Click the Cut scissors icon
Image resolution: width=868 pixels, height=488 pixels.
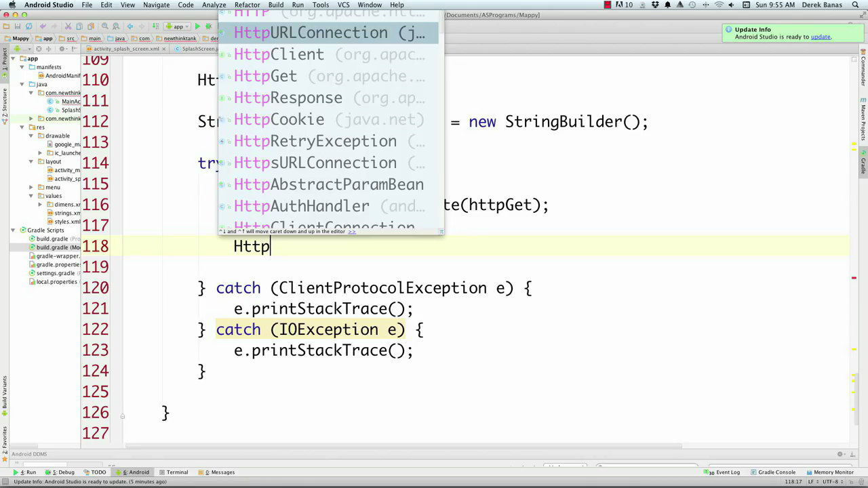(x=68, y=26)
